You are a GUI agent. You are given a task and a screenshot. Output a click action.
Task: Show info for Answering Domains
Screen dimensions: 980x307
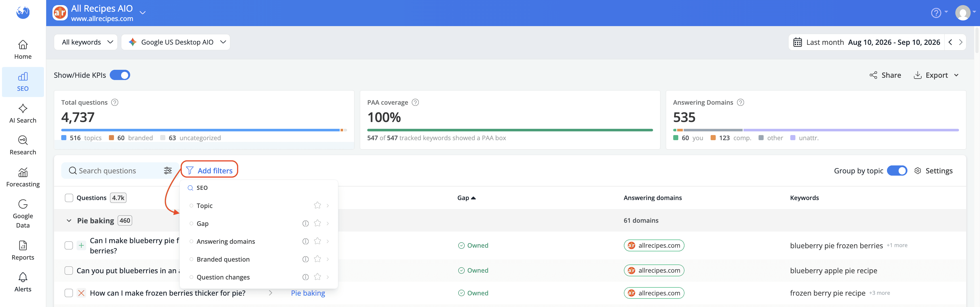coord(740,102)
